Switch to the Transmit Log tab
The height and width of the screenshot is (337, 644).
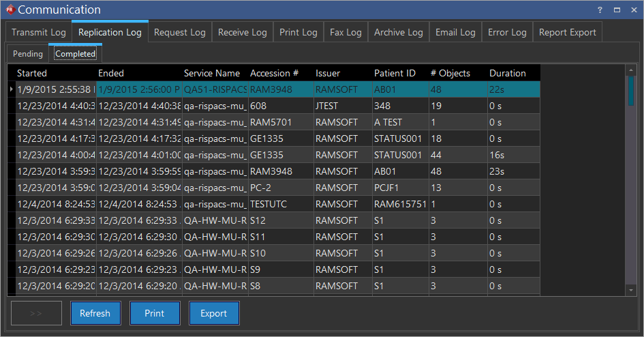(39, 32)
